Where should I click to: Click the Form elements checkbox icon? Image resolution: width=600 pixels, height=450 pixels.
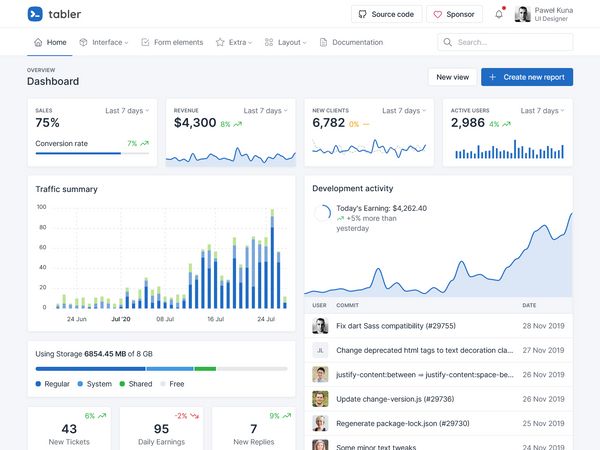145,42
